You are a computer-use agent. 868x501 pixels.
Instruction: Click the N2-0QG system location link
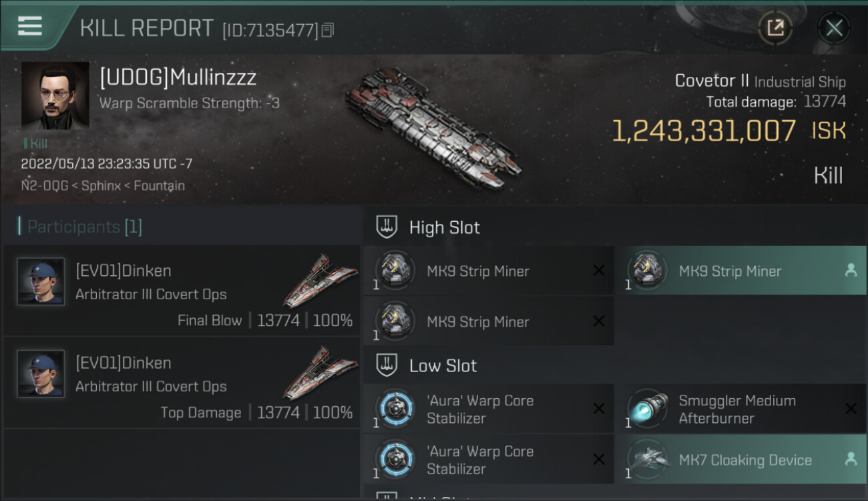[x=44, y=186]
